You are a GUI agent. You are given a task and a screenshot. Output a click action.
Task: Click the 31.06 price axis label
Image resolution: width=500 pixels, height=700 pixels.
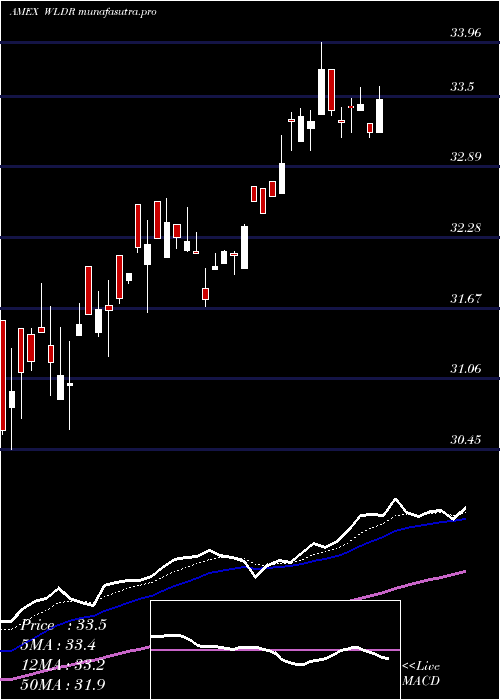pos(466,369)
